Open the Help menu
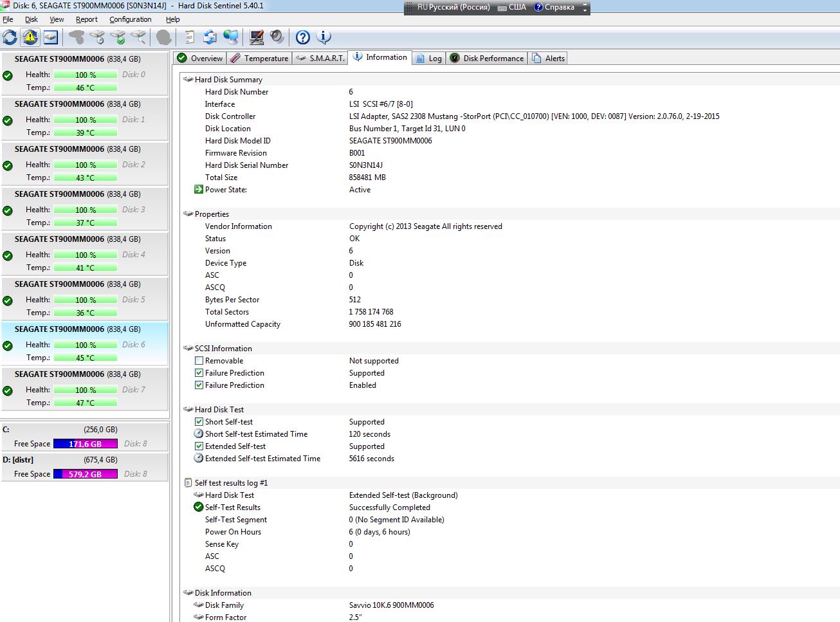Screen dimensions: 840x622 click(x=172, y=19)
